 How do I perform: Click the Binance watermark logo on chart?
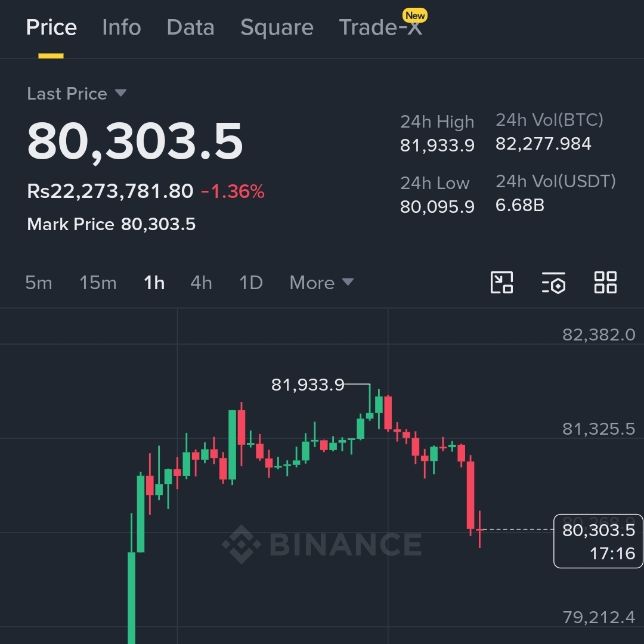[322, 544]
